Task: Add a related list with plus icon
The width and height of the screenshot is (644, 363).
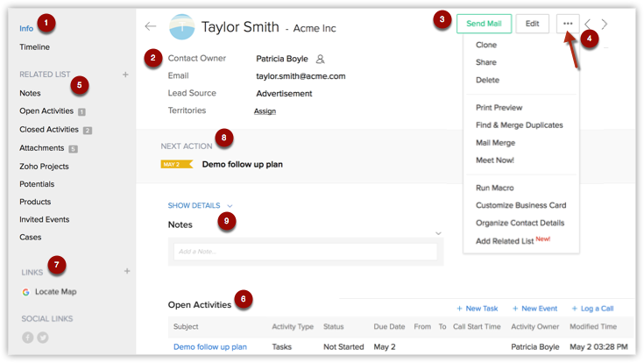Action: 125,75
